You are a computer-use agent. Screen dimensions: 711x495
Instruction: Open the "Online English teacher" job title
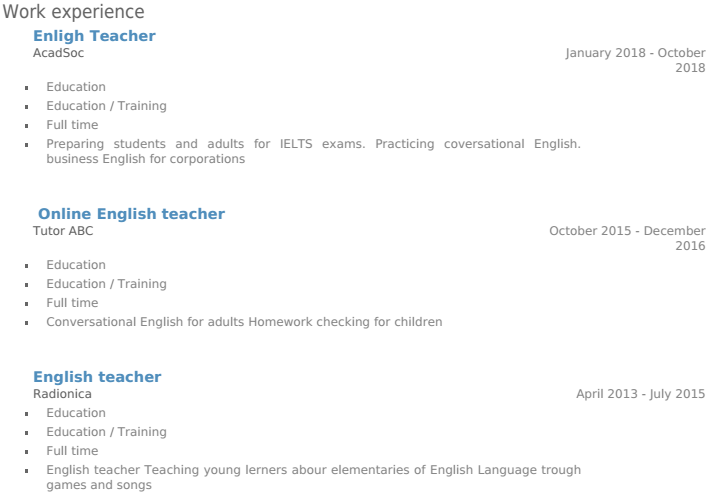[131, 214]
